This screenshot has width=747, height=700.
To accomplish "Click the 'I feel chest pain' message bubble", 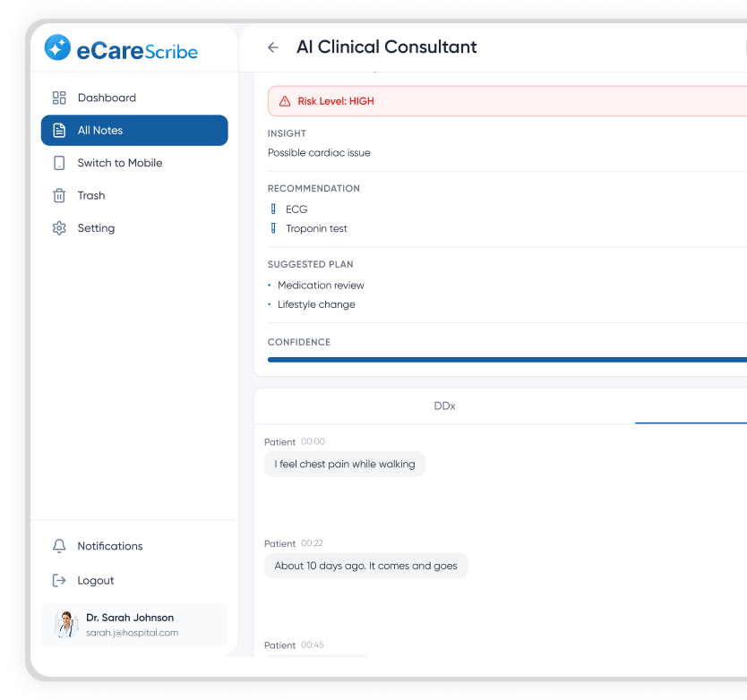I will [x=345, y=465].
